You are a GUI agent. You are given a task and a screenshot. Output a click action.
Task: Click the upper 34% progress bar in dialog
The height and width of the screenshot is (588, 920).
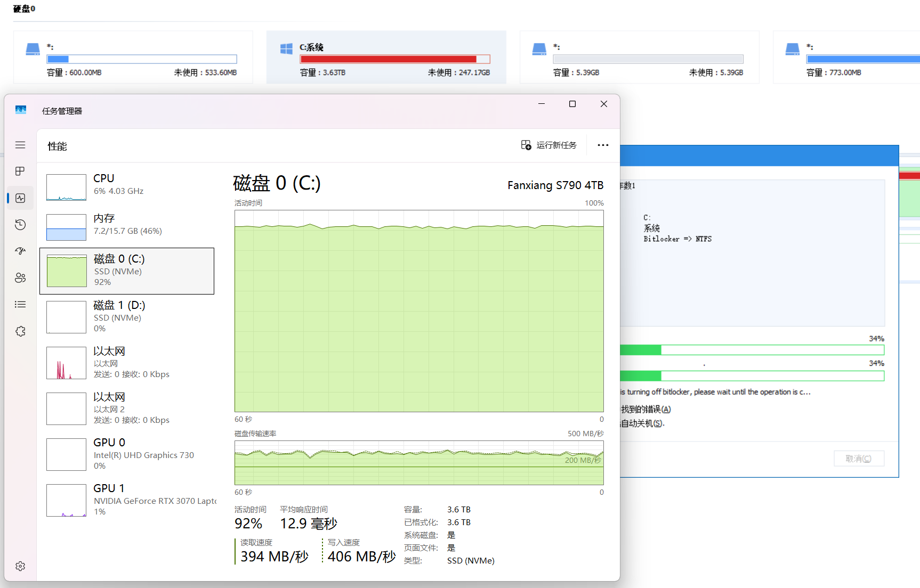pos(752,350)
